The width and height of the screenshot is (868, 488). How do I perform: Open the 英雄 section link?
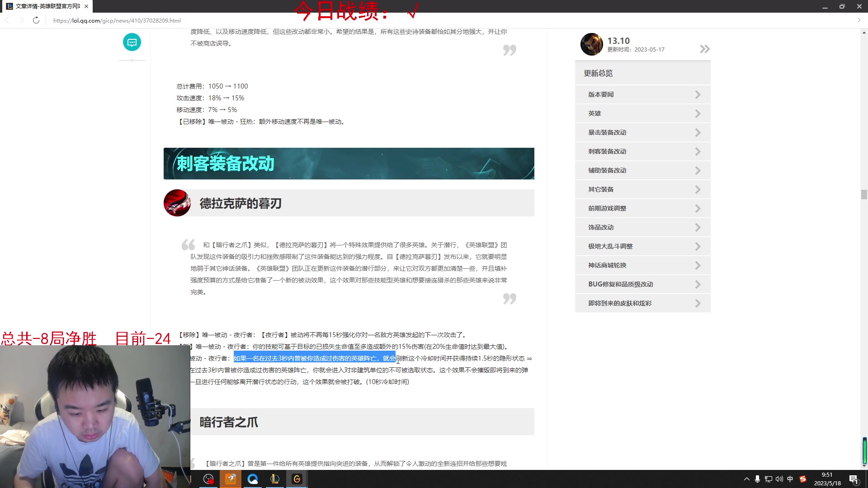642,113
